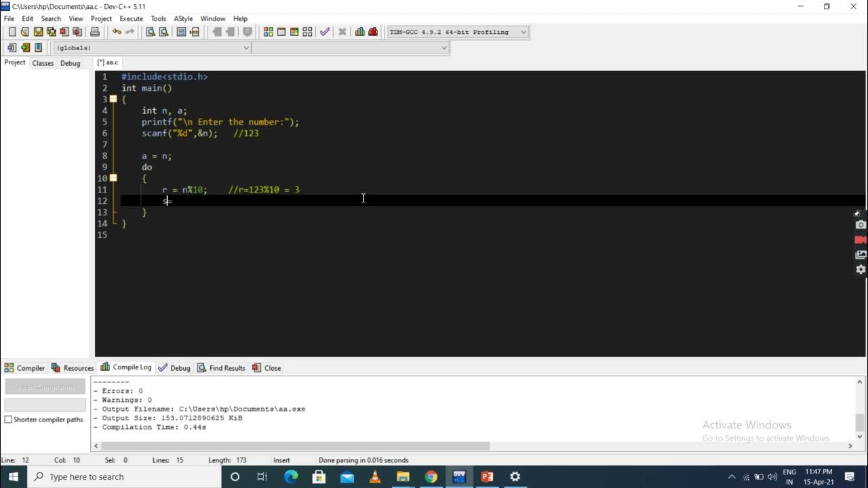Click the delete profiling information icon
The height and width of the screenshot is (488, 868).
372,32
